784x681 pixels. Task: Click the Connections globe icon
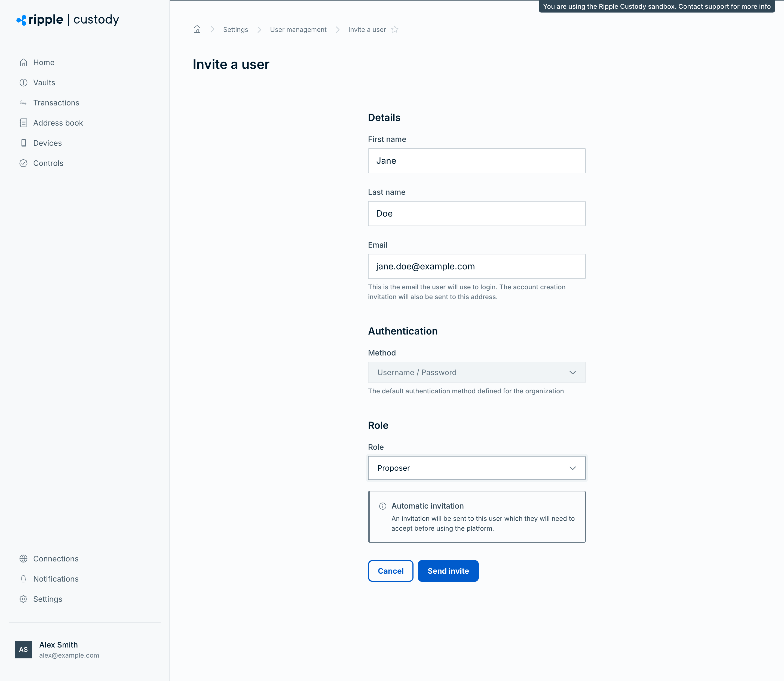pyautogui.click(x=24, y=559)
